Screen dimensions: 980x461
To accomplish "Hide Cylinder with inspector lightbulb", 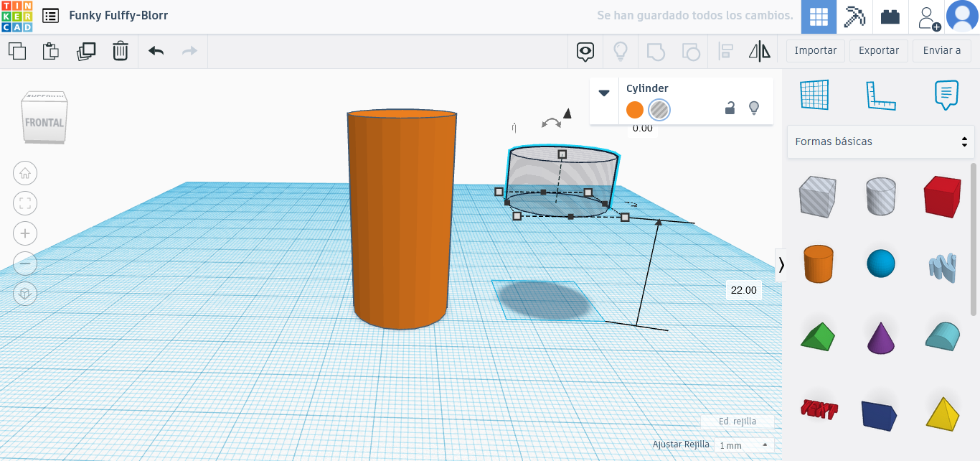I will point(754,108).
